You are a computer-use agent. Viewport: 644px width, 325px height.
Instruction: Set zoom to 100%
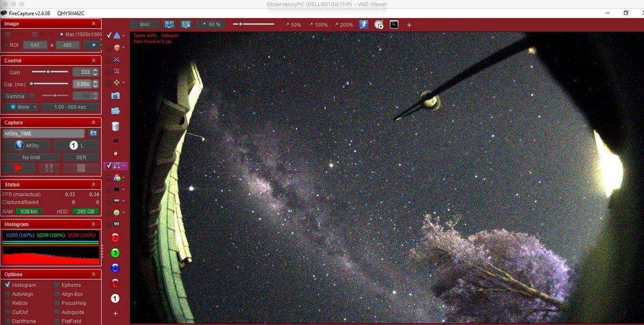318,25
